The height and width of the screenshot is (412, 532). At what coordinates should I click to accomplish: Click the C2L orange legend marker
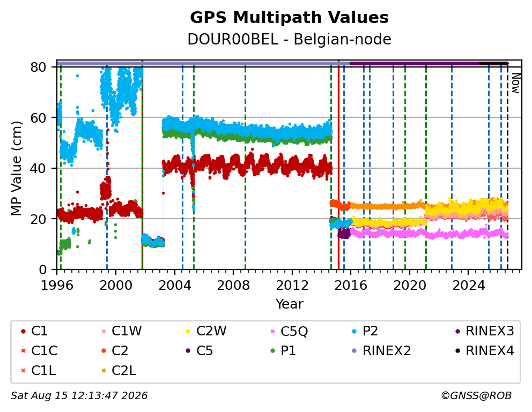click(x=104, y=370)
